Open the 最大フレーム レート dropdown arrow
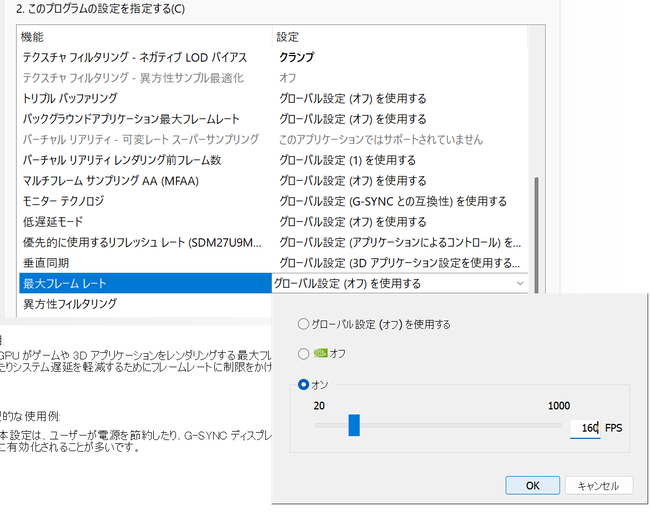Screen dimensions: 650x515 (x=520, y=284)
